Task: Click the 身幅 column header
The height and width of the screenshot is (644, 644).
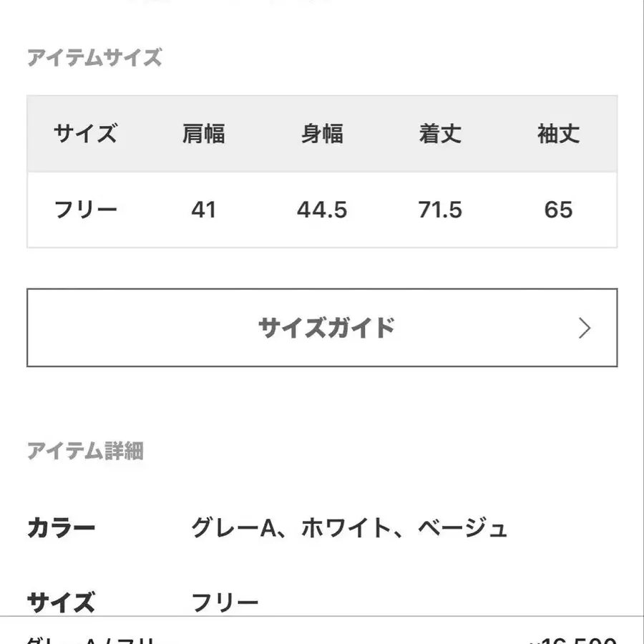Action: click(322, 134)
